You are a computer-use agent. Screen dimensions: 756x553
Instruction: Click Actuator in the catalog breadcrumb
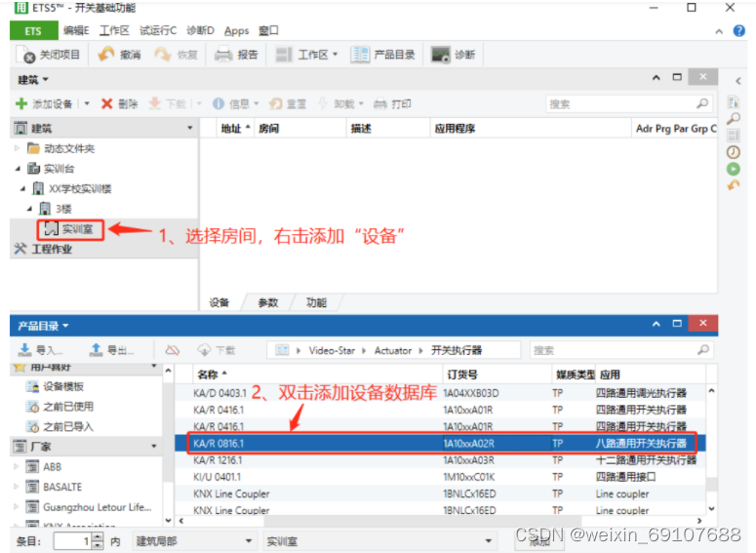click(x=393, y=350)
